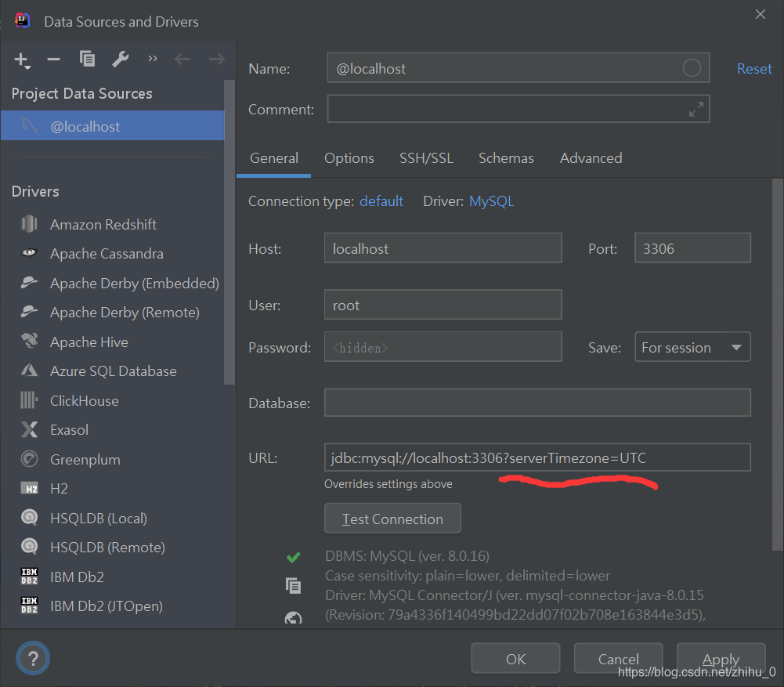Pick the Azure SQL Database driver
Image resolution: width=784 pixels, height=687 pixels.
(113, 371)
